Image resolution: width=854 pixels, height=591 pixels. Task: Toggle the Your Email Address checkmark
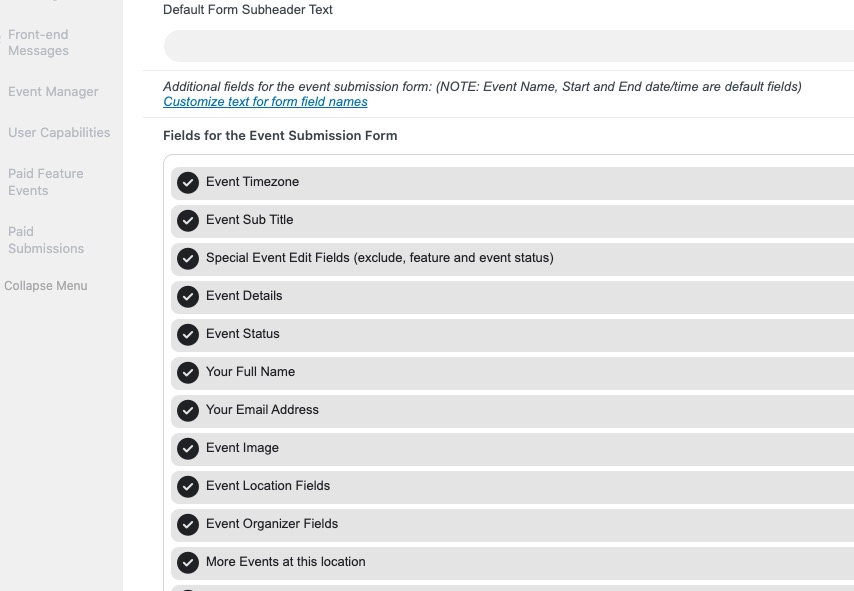pos(188,411)
